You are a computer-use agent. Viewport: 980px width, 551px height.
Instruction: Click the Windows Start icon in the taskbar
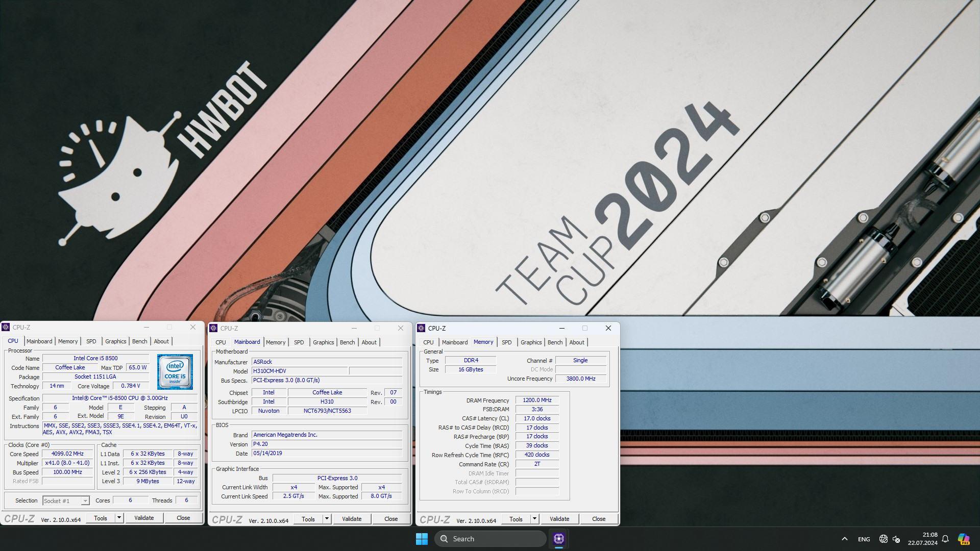pyautogui.click(x=422, y=539)
